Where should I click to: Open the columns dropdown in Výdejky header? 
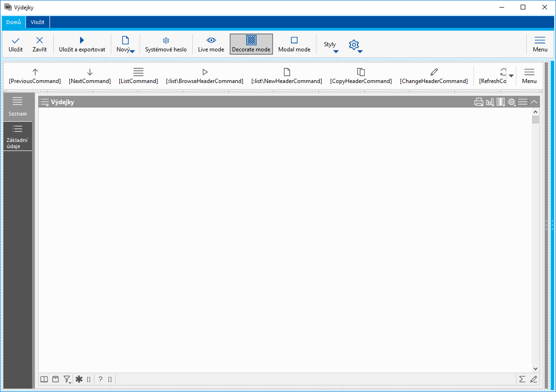501,102
